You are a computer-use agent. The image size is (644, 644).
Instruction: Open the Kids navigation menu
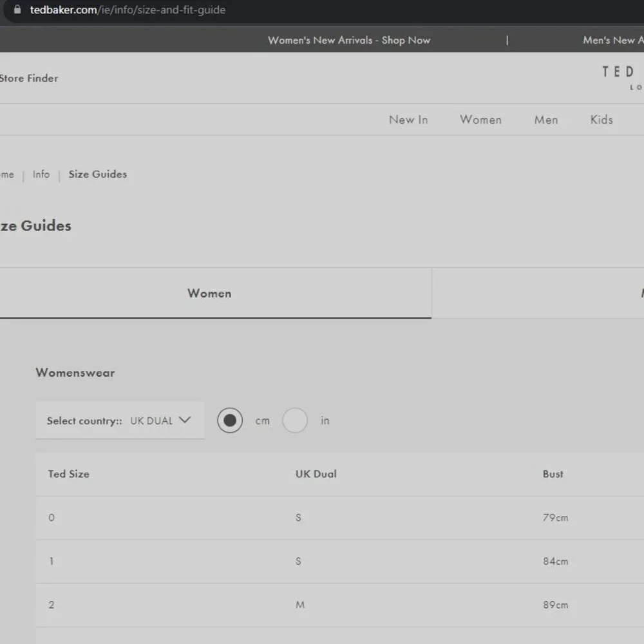point(601,120)
